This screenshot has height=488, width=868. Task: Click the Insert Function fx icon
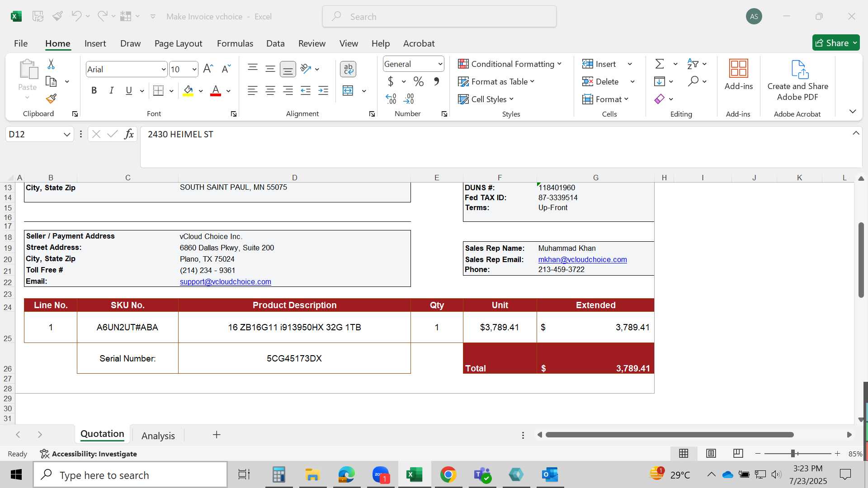(x=129, y=134)
